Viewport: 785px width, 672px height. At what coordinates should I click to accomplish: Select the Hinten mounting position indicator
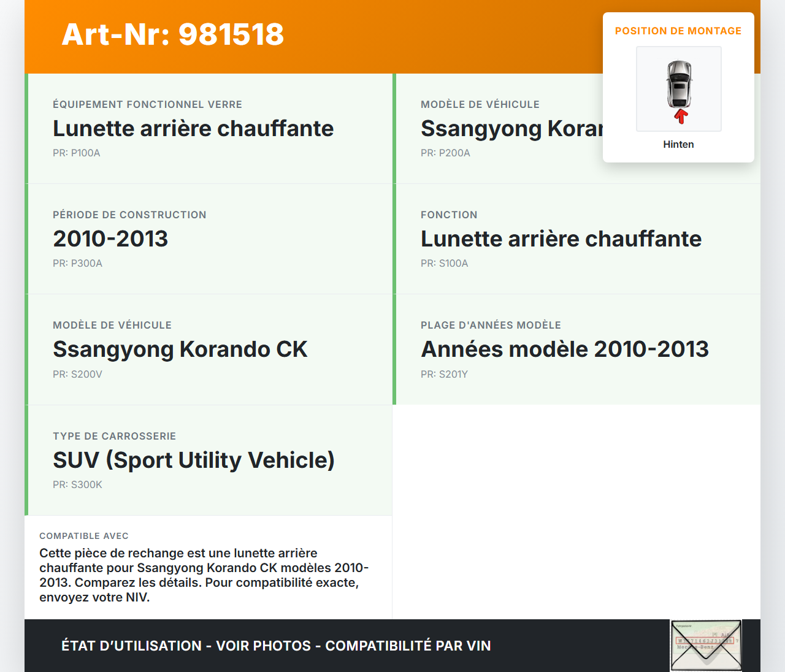pos(678,144)
